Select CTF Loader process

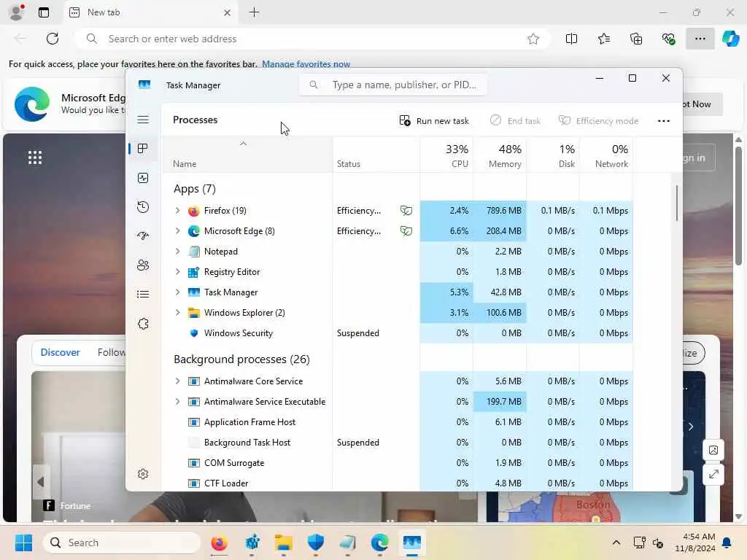tap(398, 483)
